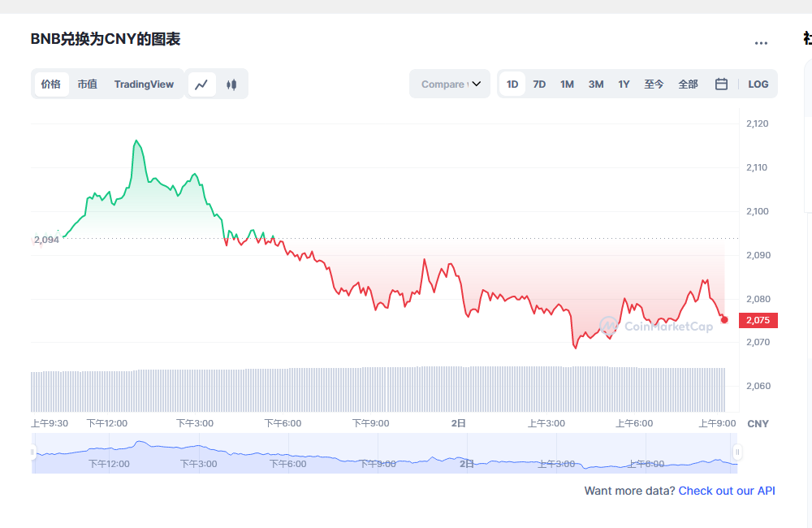
Task: Select the 1Y time range
Action: (x=624, y=84)
